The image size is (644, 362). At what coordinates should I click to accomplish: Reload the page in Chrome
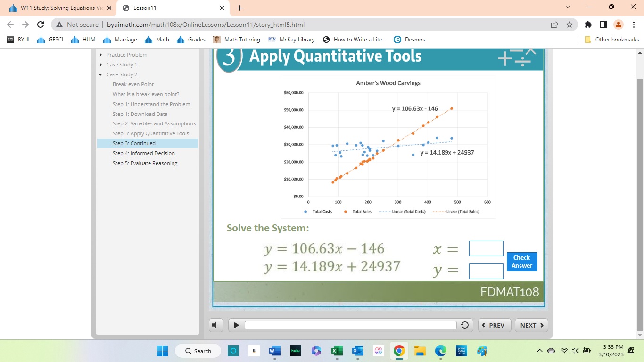pyautogui.click(x=41, y=25)
